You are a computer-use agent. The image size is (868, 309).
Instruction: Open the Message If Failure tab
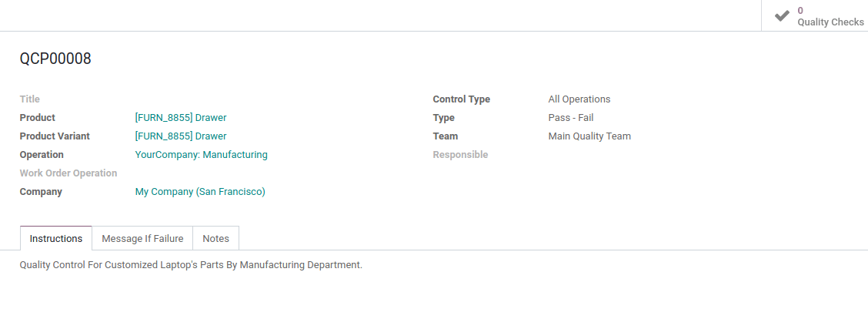pyautogui.click(x=142, y=239)
